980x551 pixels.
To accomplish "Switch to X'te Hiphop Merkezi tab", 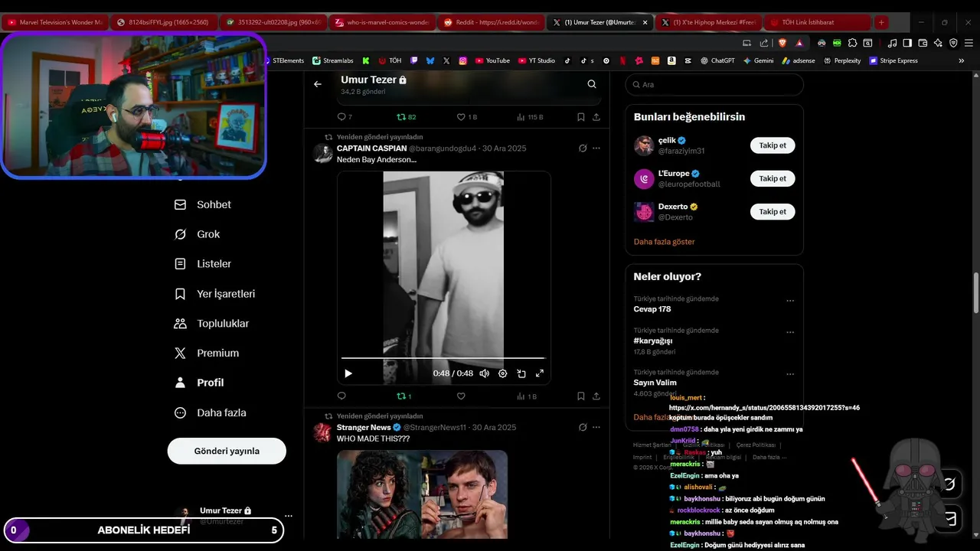I will pyautogui.click(x=709, y=22).
